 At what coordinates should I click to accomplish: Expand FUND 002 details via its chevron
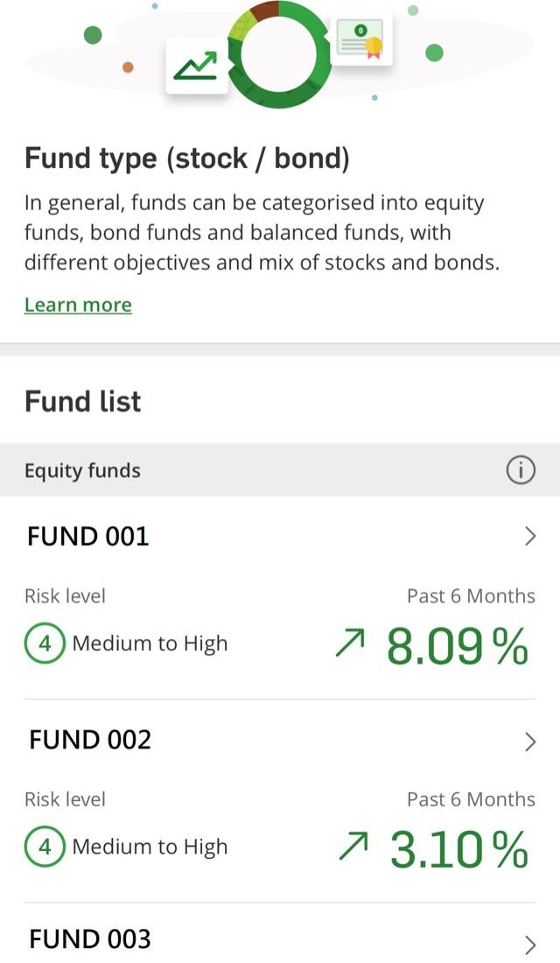coord(529,741)
